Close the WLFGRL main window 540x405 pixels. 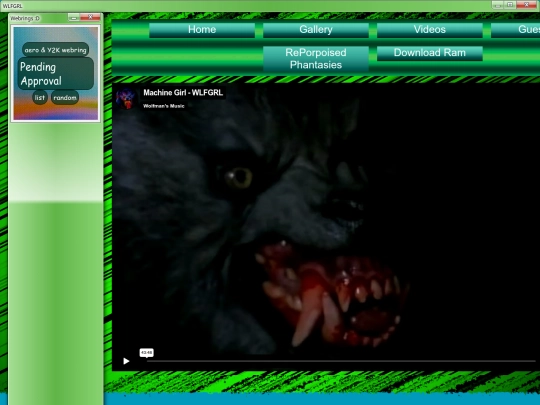click(x=527, y=5)
